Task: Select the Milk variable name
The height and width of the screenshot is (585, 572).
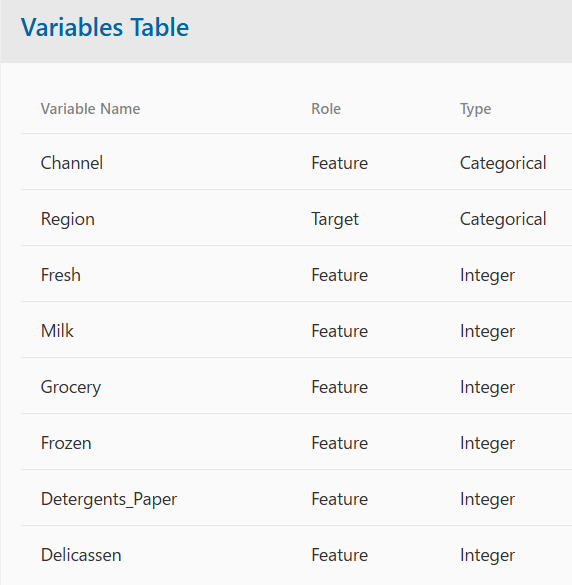Action: click(57, 331)
